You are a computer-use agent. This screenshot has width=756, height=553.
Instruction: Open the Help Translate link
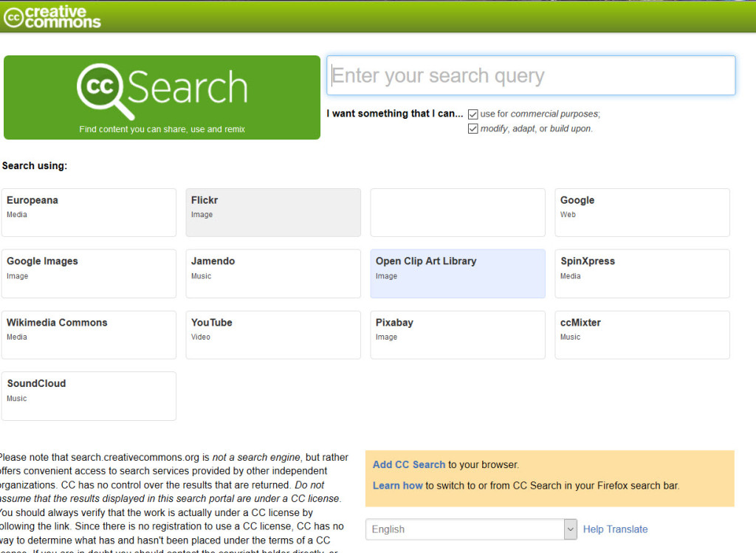pyautogui.click(x=615, y=529)
